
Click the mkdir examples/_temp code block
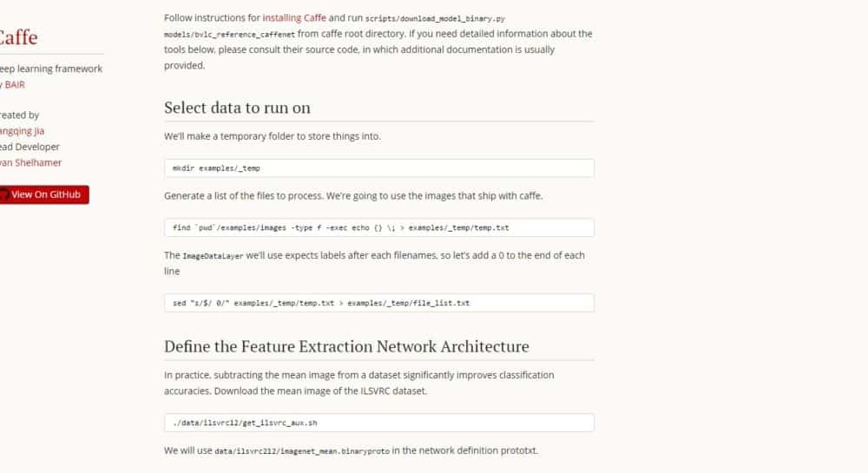tap(378, 168)
